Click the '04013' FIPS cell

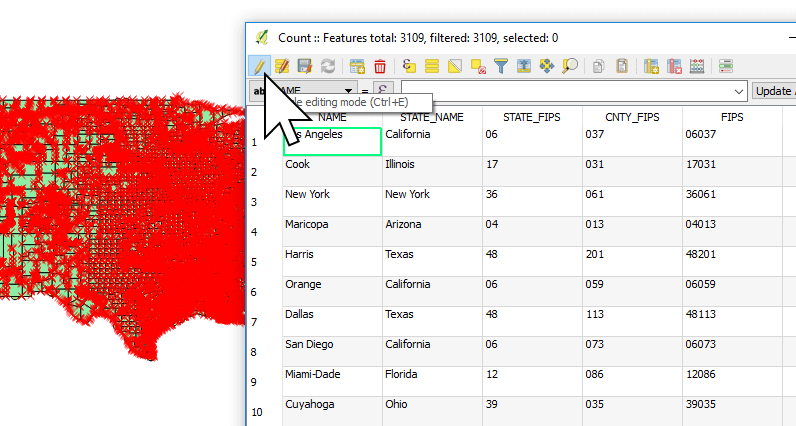(732, 232)
